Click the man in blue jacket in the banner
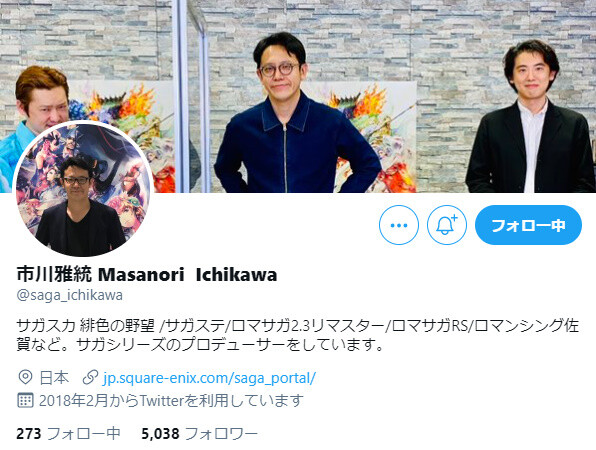The width and height of the screenshot is (596, 450). pyautogui.click(x=295, y=114)
